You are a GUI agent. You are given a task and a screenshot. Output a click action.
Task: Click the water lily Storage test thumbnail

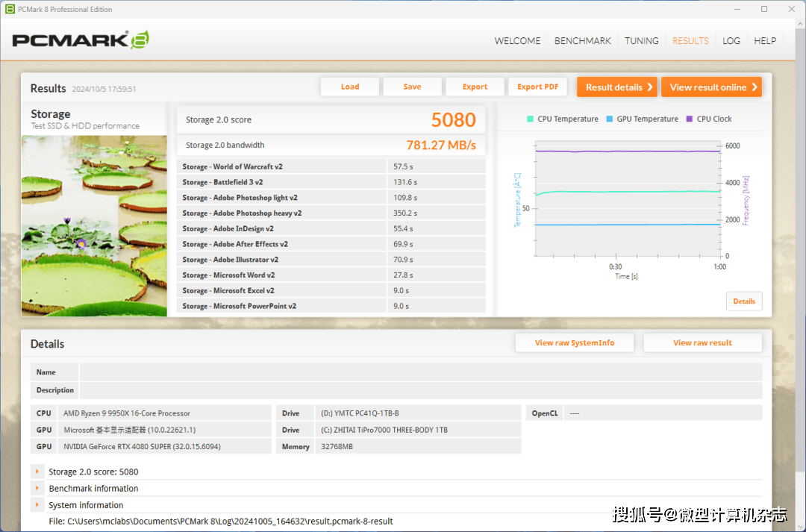(94, 225)
